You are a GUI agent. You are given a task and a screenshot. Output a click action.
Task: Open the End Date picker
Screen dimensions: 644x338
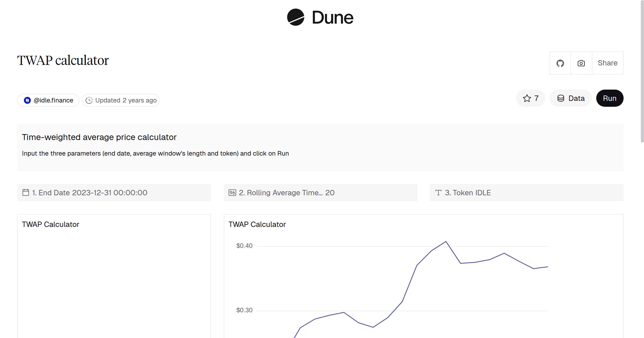[x=91, y=192]
